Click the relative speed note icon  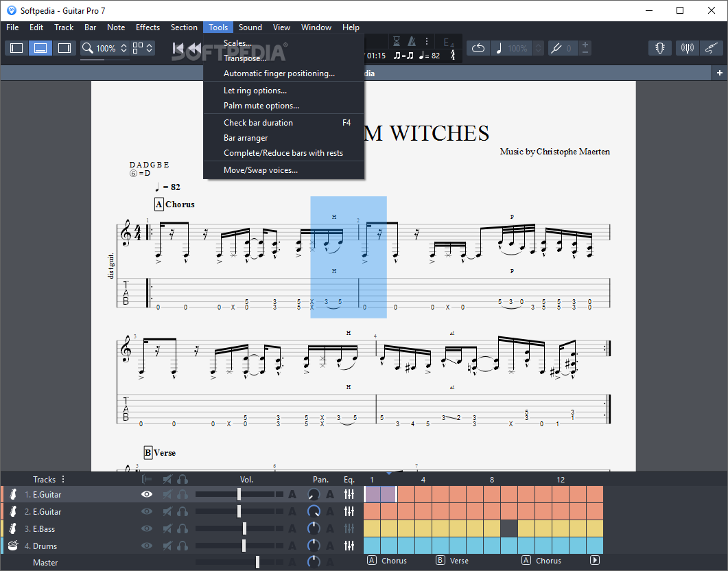tap(499, 48)
